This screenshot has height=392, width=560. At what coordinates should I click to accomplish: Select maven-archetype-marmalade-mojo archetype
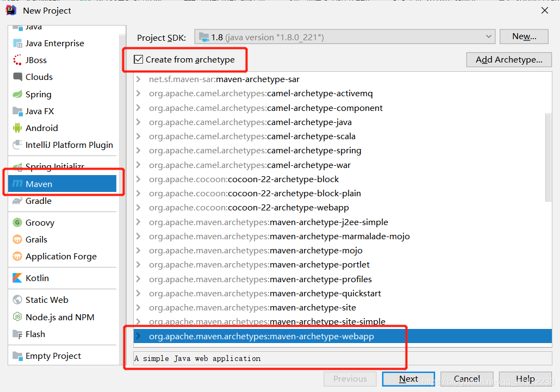tap(343, 236)
